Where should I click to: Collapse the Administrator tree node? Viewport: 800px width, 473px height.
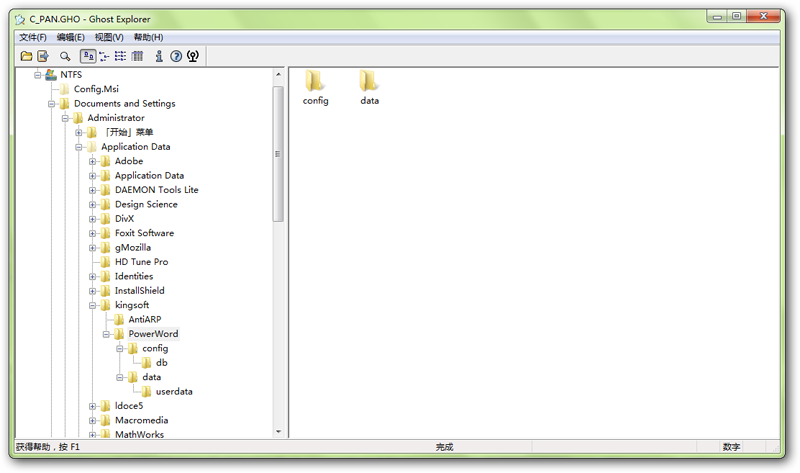point(65,118)
